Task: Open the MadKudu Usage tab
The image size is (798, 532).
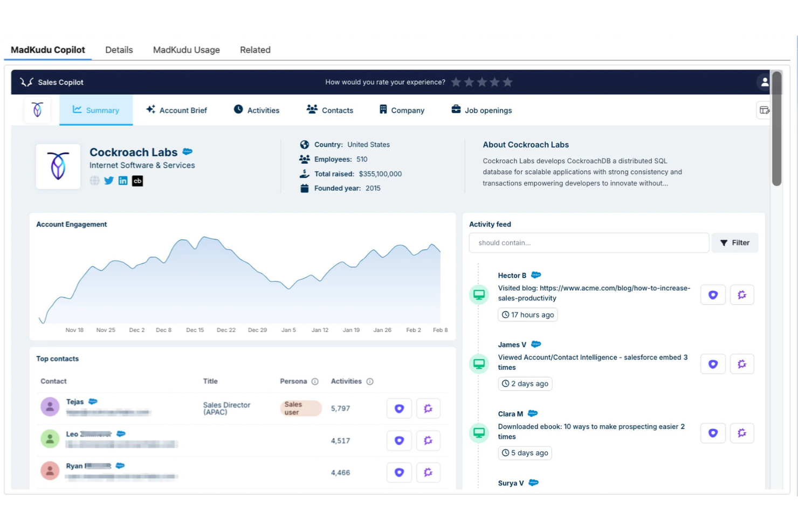Action: (186, 50)
